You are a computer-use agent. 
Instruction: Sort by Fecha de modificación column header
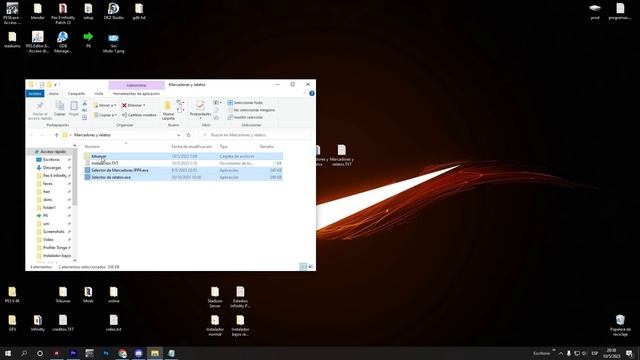click(x=192, y=146)
